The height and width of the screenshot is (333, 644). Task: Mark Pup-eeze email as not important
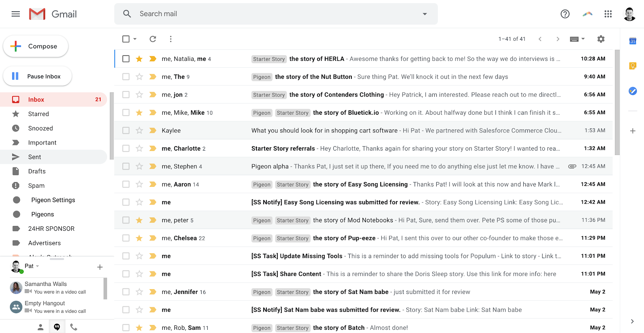pyautogui.click(x=153, y=238)
